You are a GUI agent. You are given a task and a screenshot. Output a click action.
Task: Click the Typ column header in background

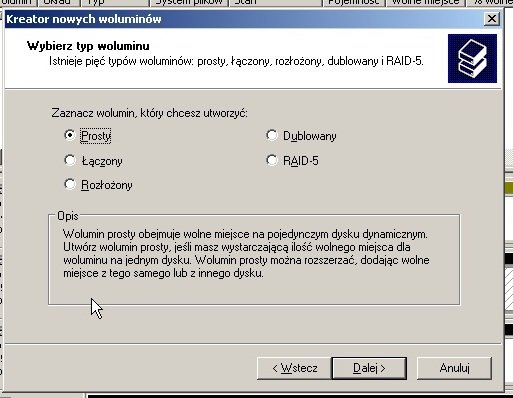[x=115, y=3]
